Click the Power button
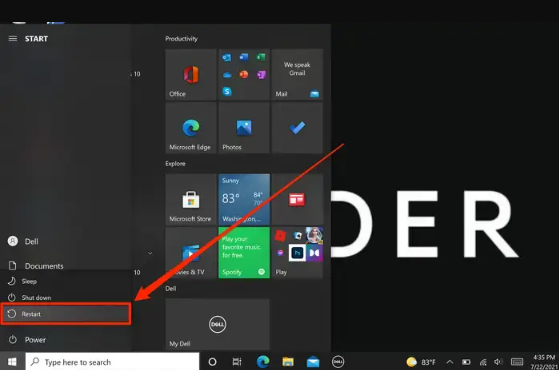Image resolution: width=559 pixels, height=370 pixels. coord(66,340)
